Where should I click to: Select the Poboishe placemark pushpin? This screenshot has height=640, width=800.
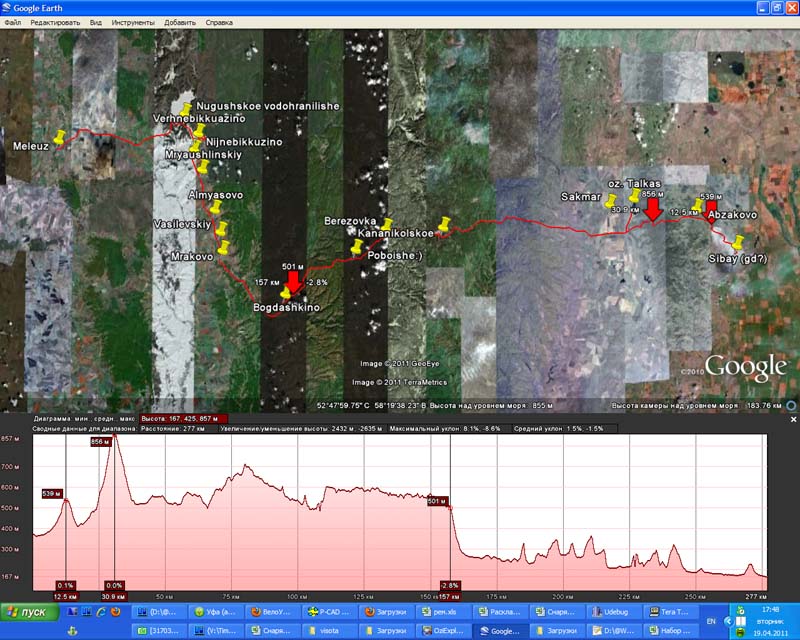(357, 247)
